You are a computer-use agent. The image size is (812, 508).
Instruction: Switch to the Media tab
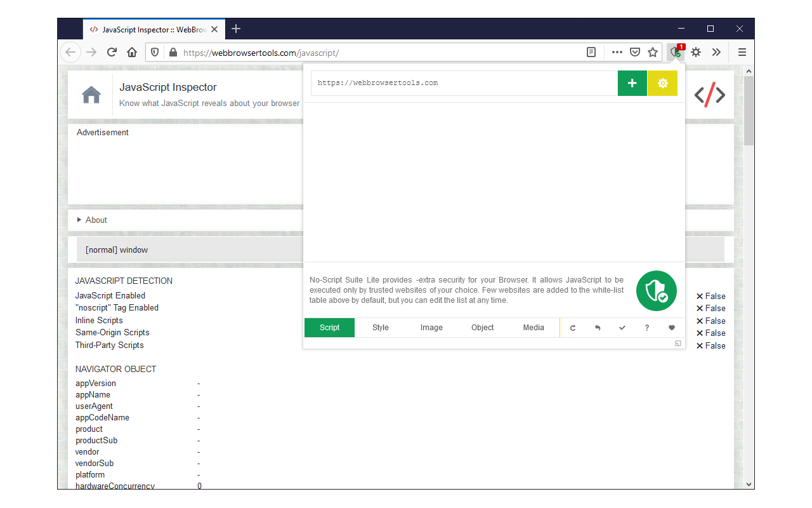click(534, 328)
